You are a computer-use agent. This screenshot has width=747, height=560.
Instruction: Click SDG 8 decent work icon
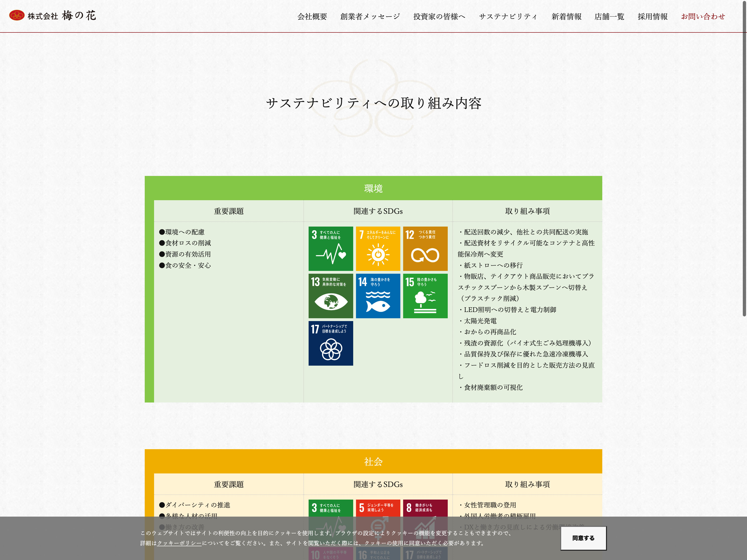tap(425, 508)
